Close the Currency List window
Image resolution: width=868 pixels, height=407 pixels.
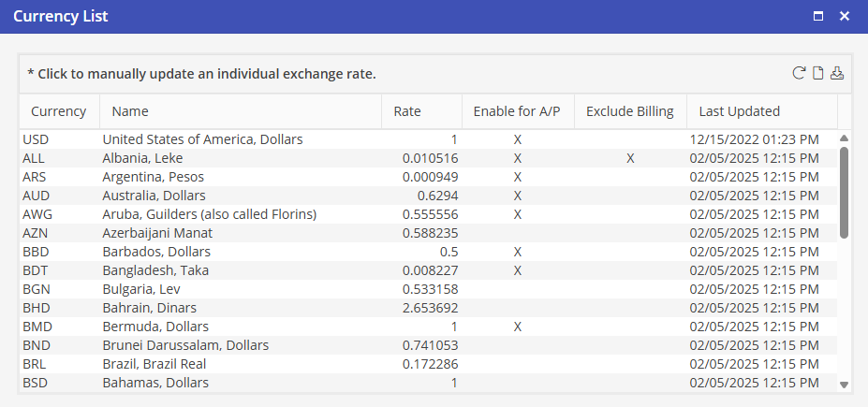(x=845, y=16)
